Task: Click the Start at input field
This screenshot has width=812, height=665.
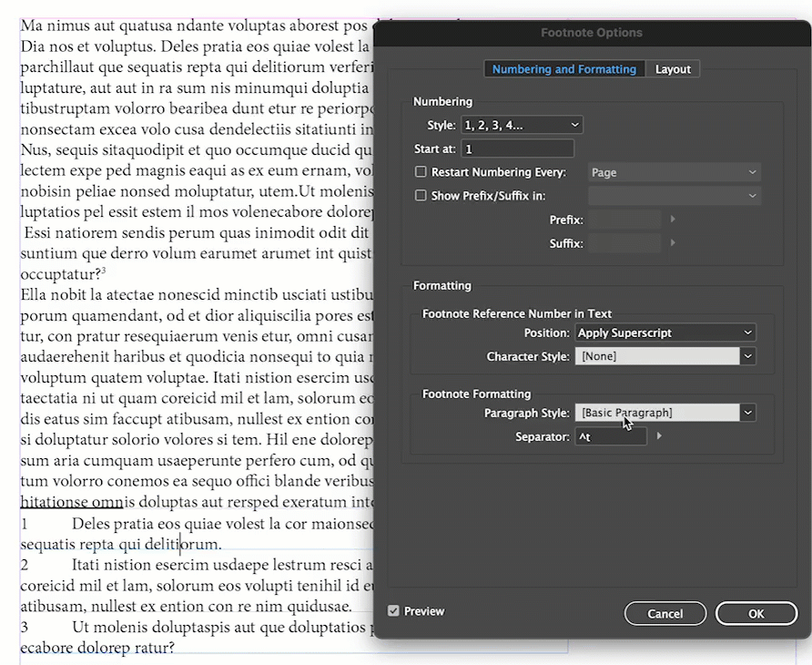Action: (x=517, y=149)
